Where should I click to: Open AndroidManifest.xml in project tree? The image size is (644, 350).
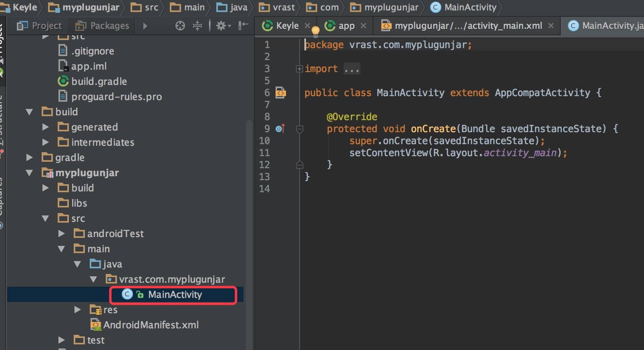tap(145, 325)
